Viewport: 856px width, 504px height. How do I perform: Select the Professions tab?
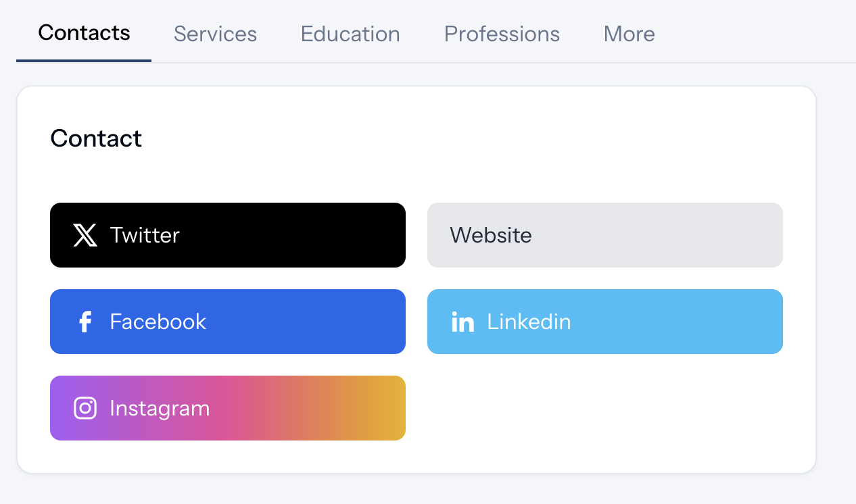point(502,34)
